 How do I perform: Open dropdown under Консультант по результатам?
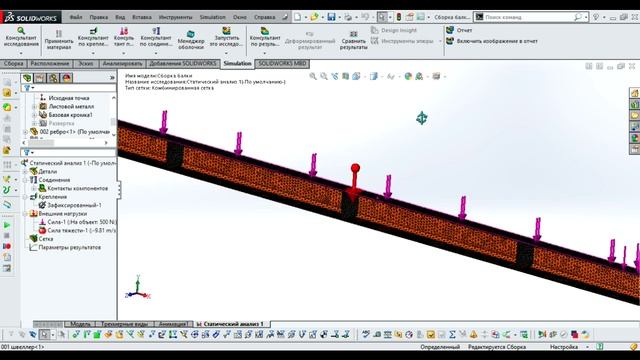click(x=265, y=53)
